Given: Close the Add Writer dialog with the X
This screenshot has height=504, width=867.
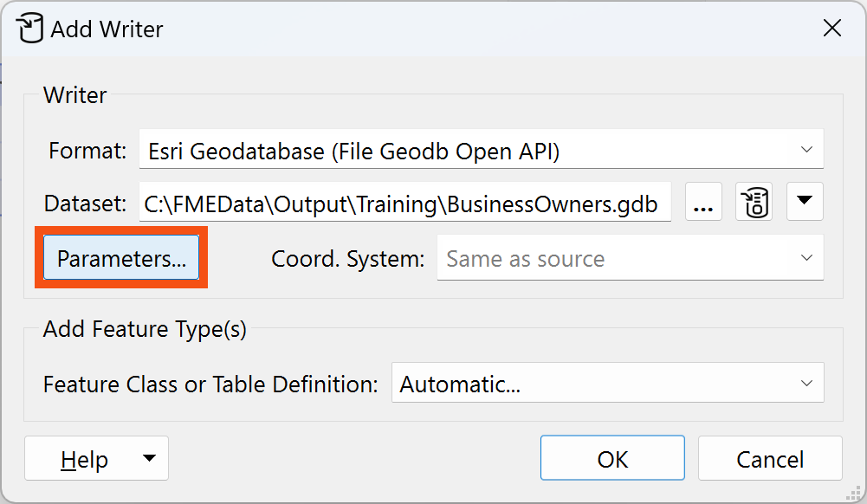Looking at the screenshot, I should click(x=831, y=28).
